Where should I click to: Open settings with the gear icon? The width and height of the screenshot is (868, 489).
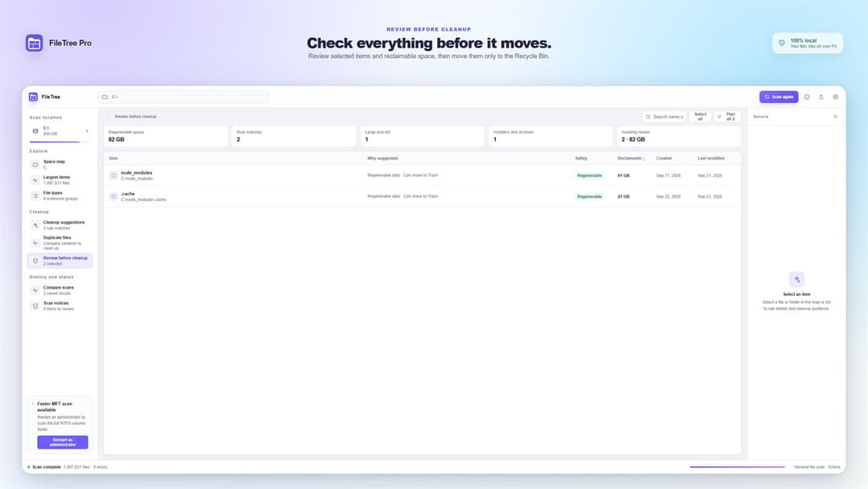835,97
